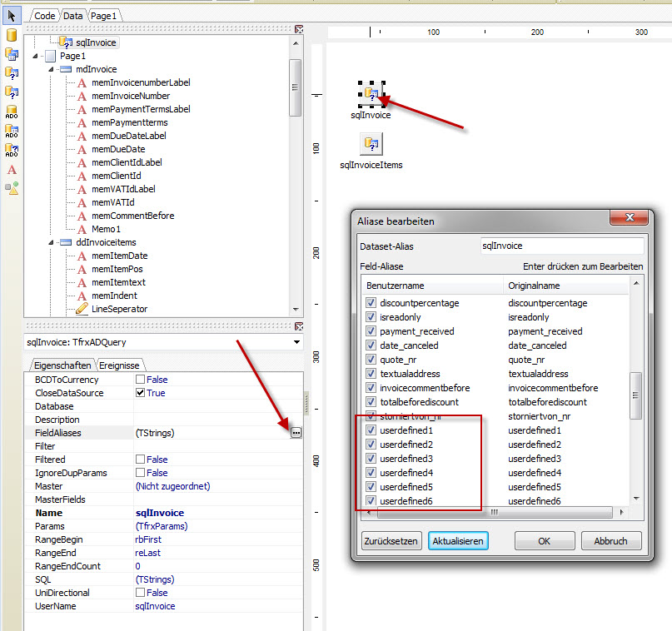
Task: Uncheck the userdefined1 field alias
Action: 371,430
